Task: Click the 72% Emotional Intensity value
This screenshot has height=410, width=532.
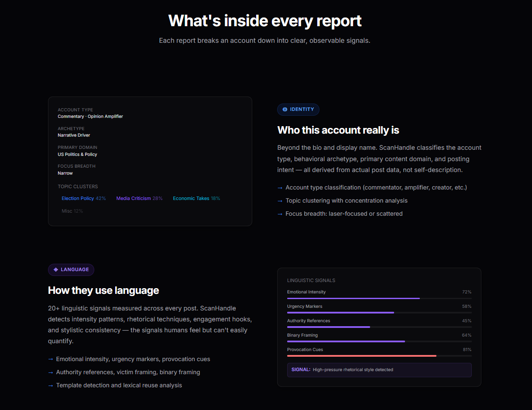Action: click(x=467, y=292)
